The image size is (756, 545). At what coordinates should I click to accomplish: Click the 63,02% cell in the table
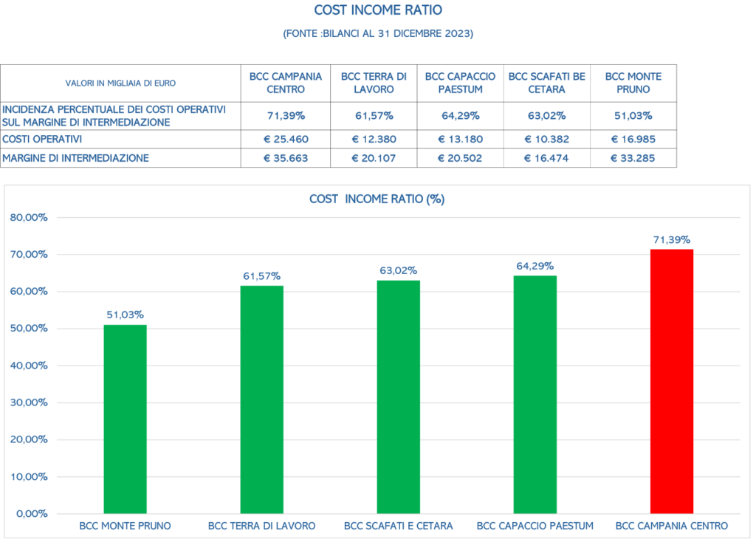[x=547, y=116]
